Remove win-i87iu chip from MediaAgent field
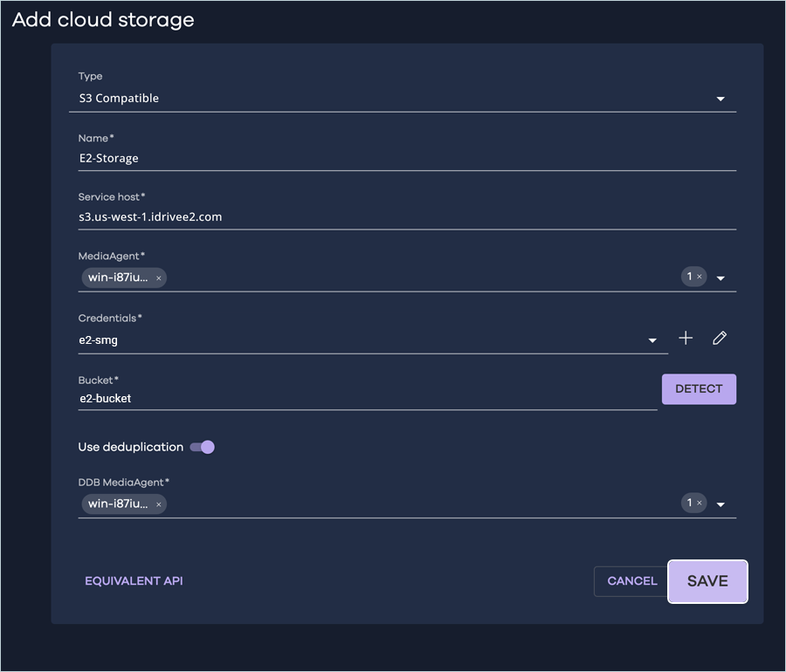The image size is (786, 672). tap(158, 278)
